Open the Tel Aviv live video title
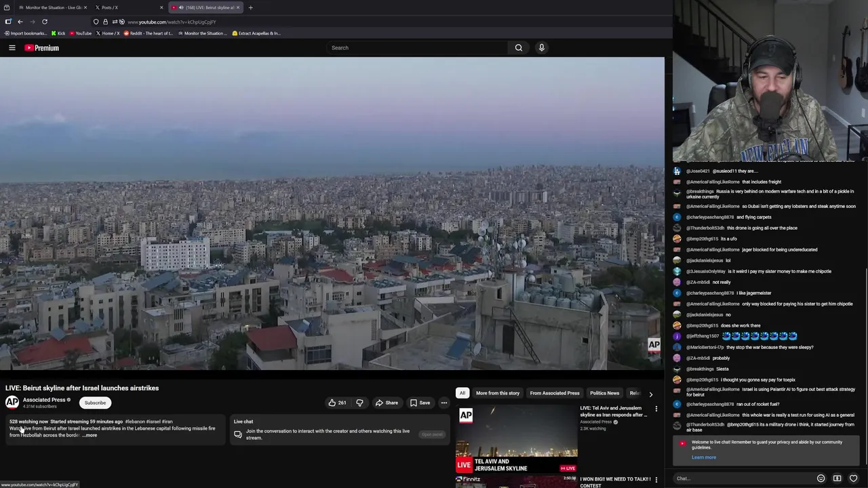The image size is (868, 488). point(613,411)
